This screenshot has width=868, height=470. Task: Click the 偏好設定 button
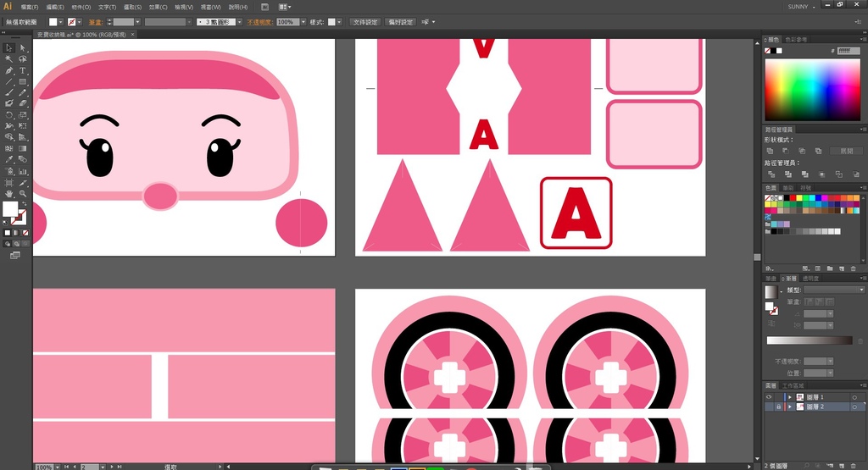[x=400, y=22]
